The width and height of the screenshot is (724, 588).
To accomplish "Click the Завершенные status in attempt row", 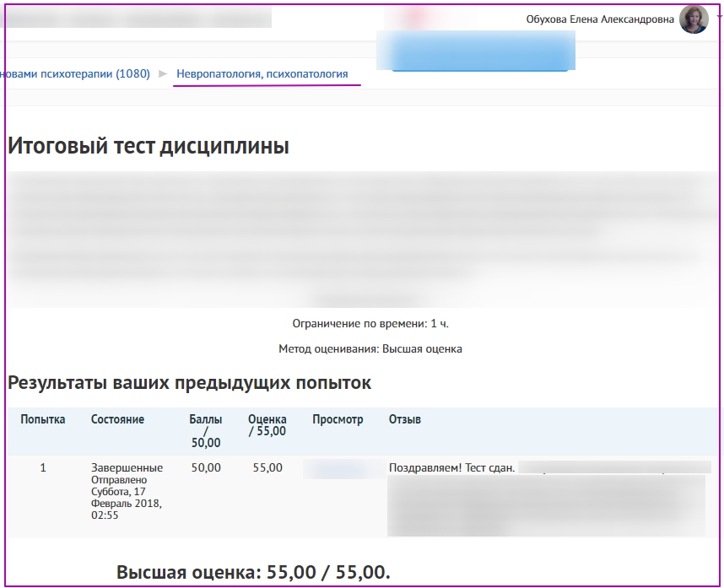I will pos(127,467).
